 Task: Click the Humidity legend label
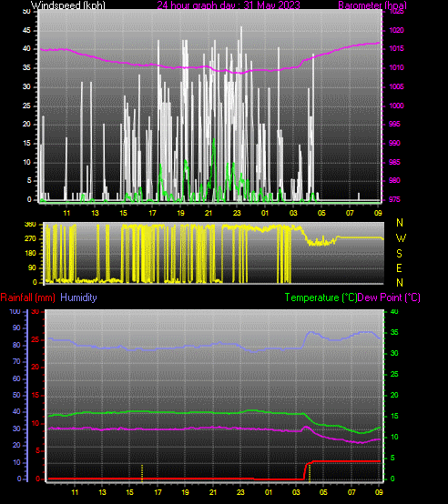click(x=78, y=297)
